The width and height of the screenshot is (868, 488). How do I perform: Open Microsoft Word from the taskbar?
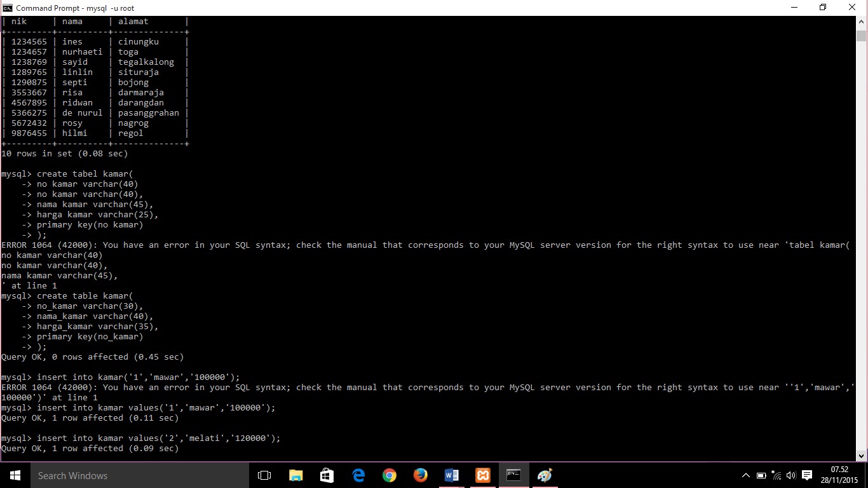452,475
